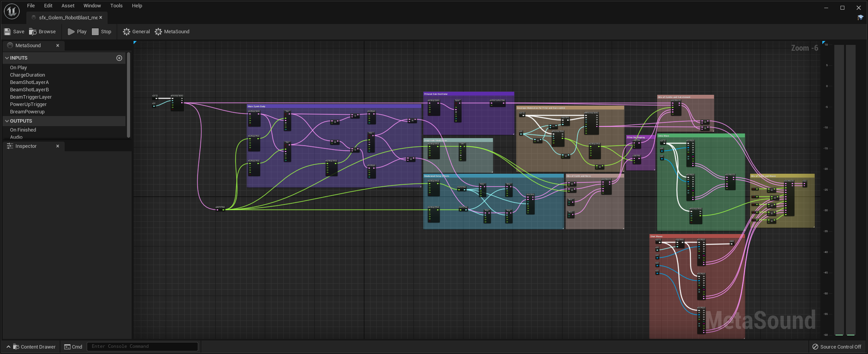This screenshot has height=354, width=868.
Task: Select the Mix of Synth and Noise comment
Action: coord(595,176)
